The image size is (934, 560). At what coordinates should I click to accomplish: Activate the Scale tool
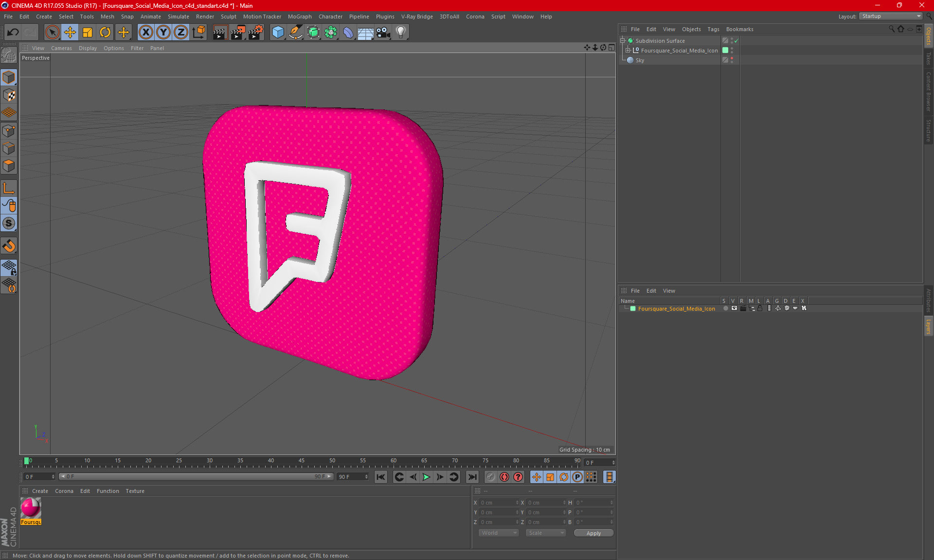click(x=88, y=33)
